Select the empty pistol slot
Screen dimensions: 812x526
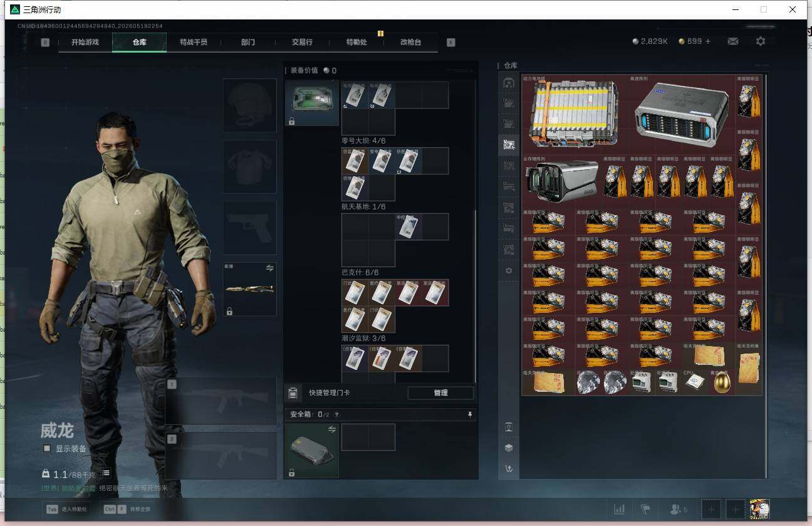pos(250,228)
